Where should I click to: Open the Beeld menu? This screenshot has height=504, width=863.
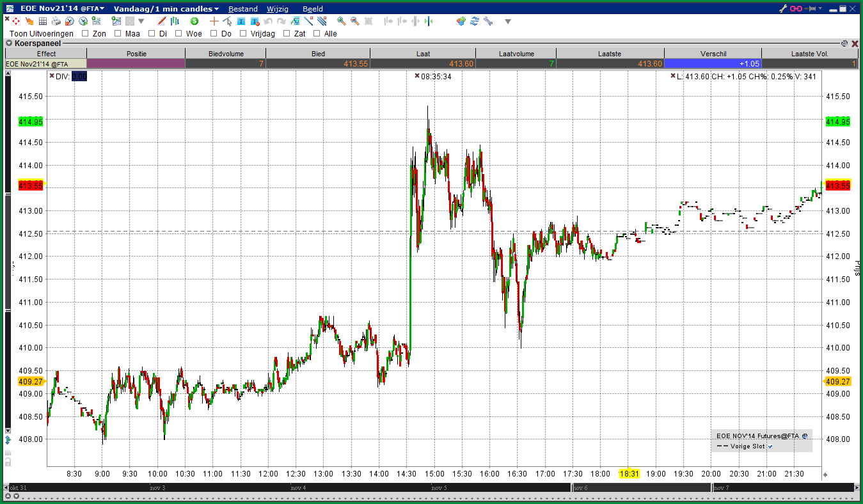(313, 9)
